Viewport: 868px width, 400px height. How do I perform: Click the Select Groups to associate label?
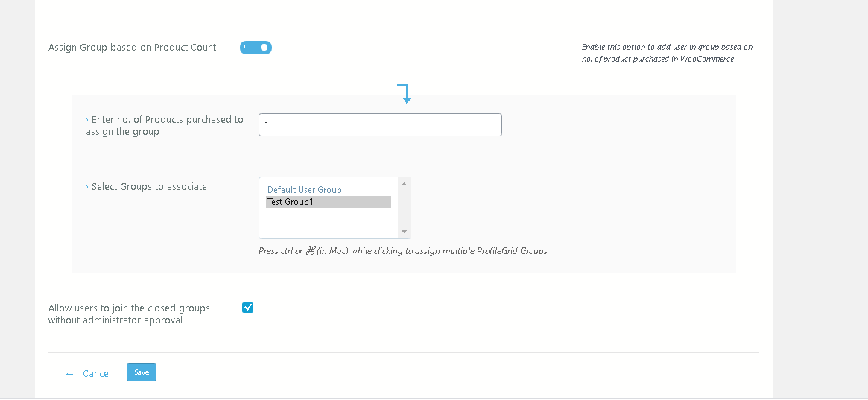[149, 187]
